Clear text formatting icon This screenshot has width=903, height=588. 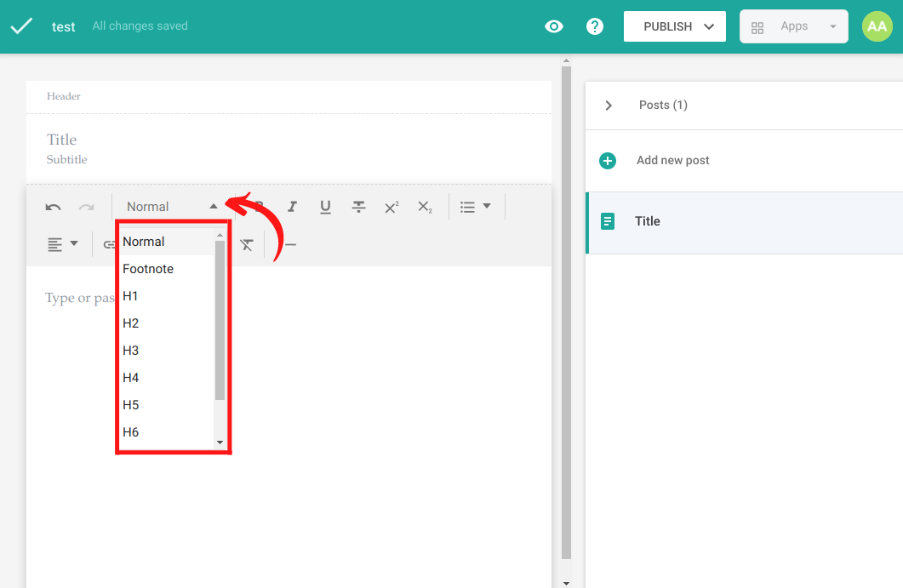247,245
